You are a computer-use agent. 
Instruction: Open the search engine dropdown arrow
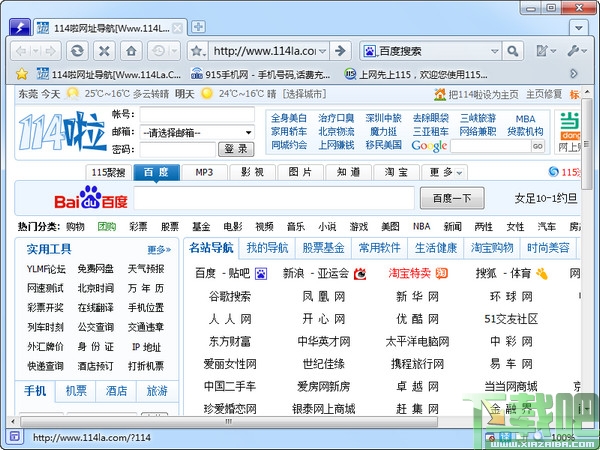pos(494,51)
